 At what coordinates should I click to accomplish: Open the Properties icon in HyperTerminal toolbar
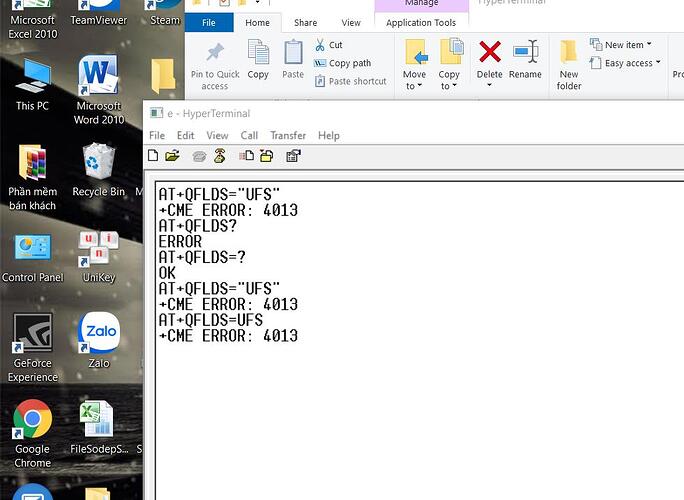293,155
